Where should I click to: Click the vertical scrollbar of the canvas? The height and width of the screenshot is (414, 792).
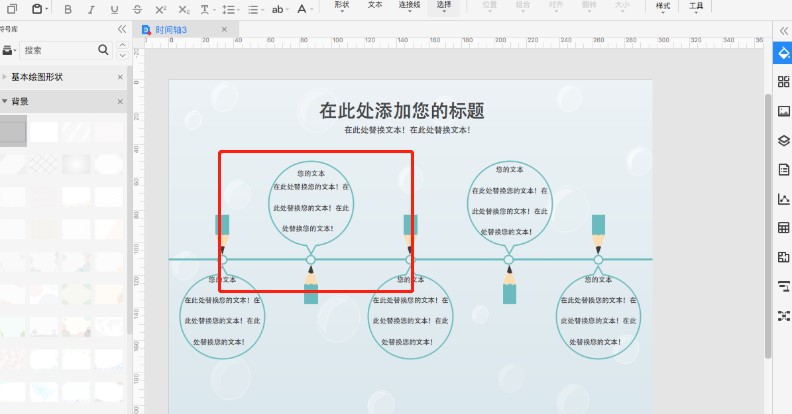768,226
